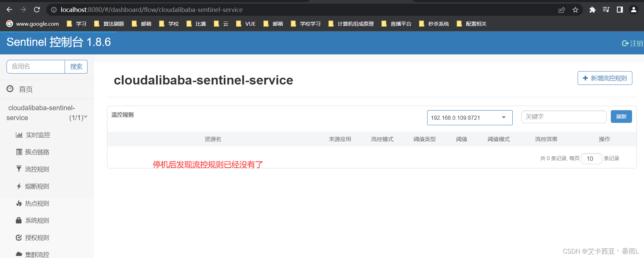Viewport: 644px width, 258px height.
Task: Click the cloud icon beside 集群流控
Action: [x=19, y=254]
